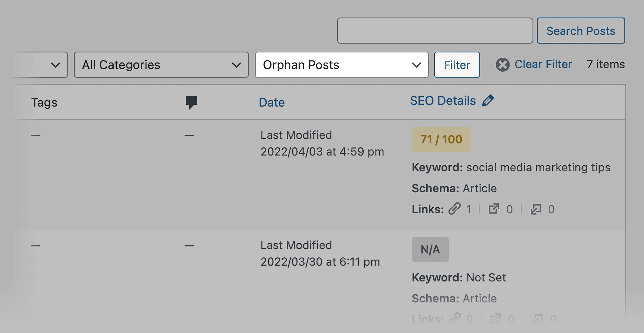Image resolution: width=644 pixels, height=333 pixels.
Task: Click external links icon in first row
Action: tap(494, 209)
